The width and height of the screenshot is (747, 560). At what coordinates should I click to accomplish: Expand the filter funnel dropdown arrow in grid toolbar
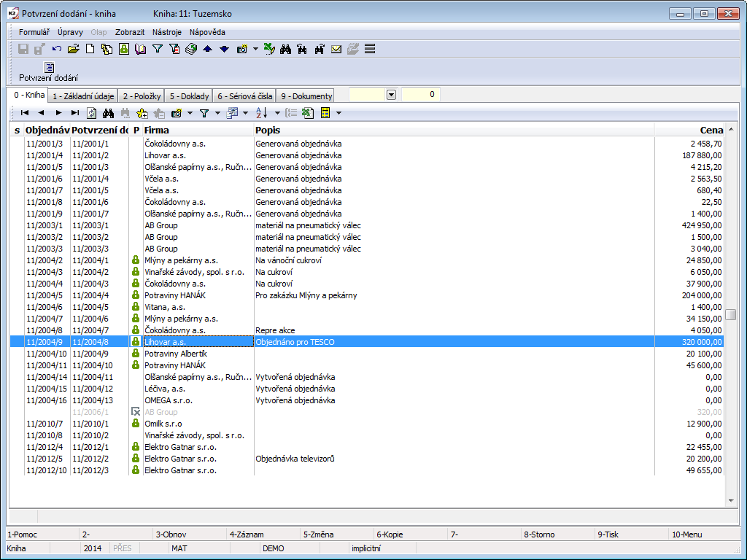coord(217,113)
